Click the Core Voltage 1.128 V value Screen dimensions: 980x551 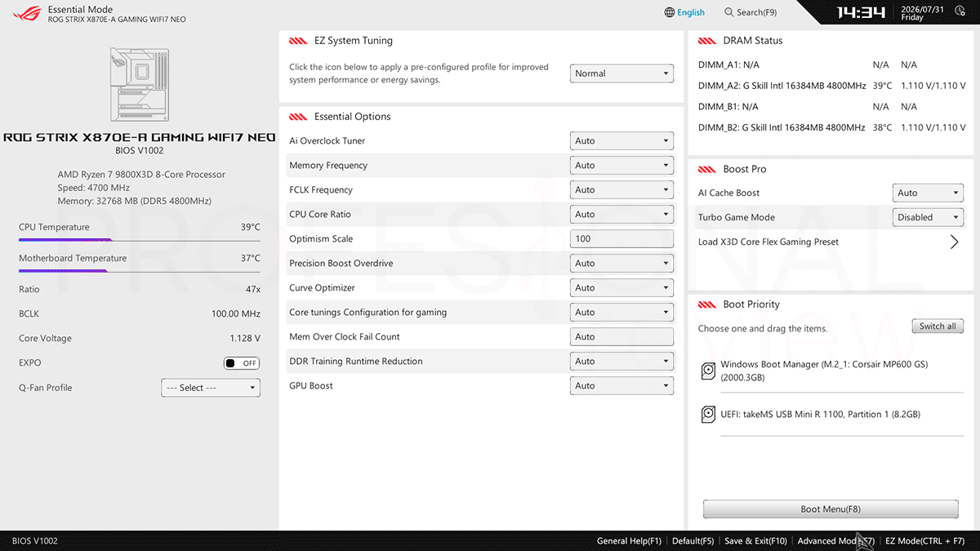(x=245, y=339)
